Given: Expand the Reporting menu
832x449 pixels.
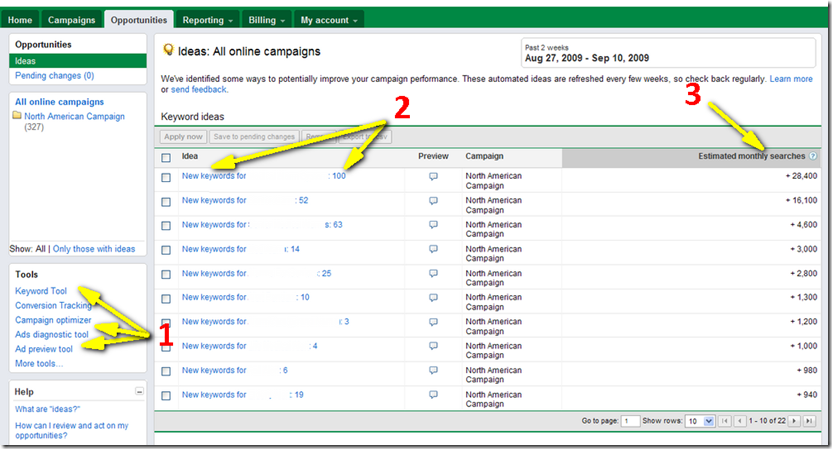Looking at the screenshot, I should (x=207, y=20).
